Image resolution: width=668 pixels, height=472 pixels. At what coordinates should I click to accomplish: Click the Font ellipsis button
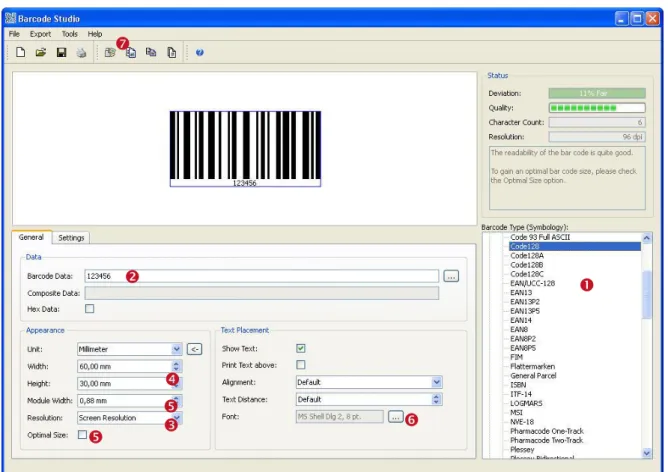(396, 417)
